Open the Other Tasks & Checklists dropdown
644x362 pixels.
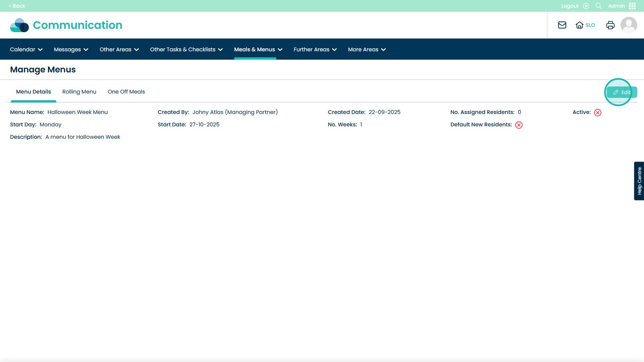[186, 49]
